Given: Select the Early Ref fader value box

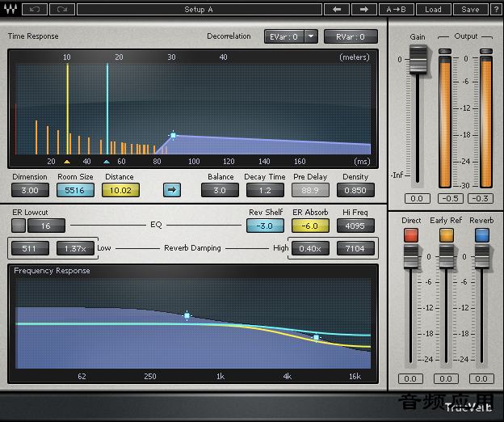Looking at the screenshot, I should (x=446, y=378).
